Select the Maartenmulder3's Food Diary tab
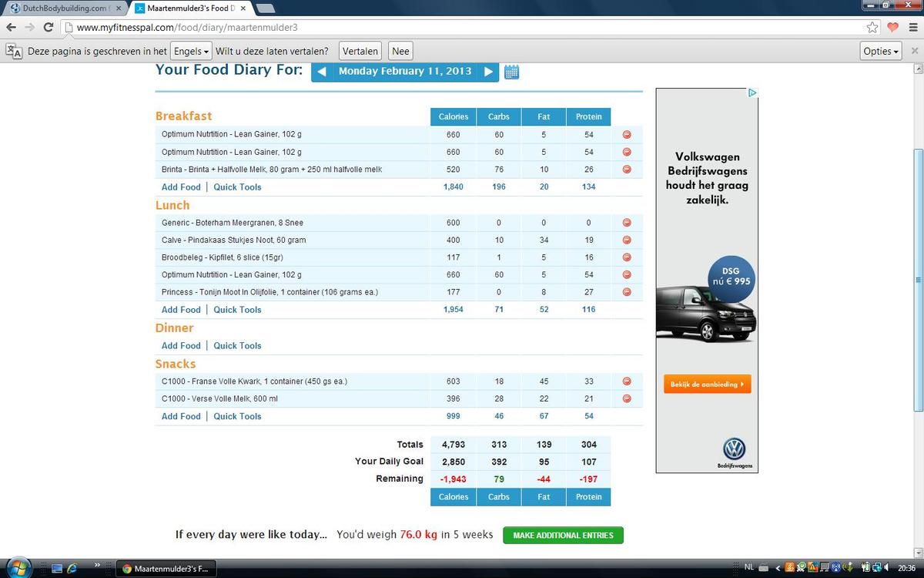The height and width of the screenshot is (578, 924). click(x=188, y=8)
